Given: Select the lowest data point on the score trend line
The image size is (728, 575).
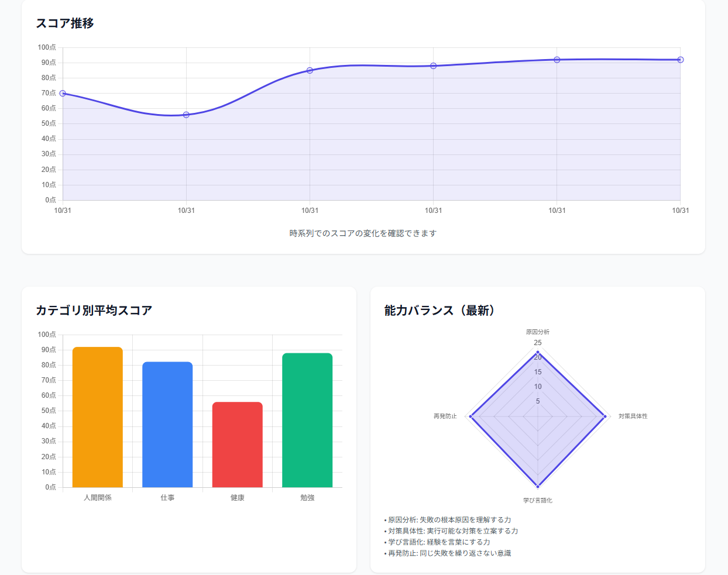Looking at the screenshot, I should point(186,115).
